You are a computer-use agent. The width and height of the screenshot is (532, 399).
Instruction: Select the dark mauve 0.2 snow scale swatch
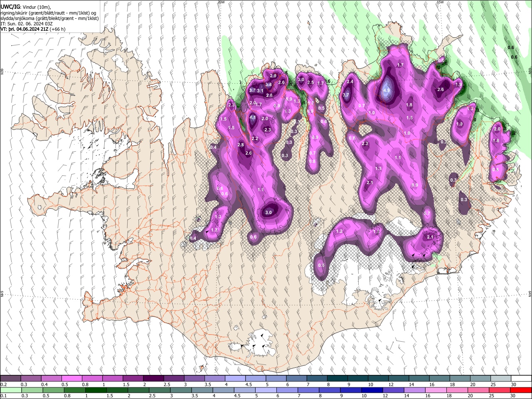click(10, 379)
